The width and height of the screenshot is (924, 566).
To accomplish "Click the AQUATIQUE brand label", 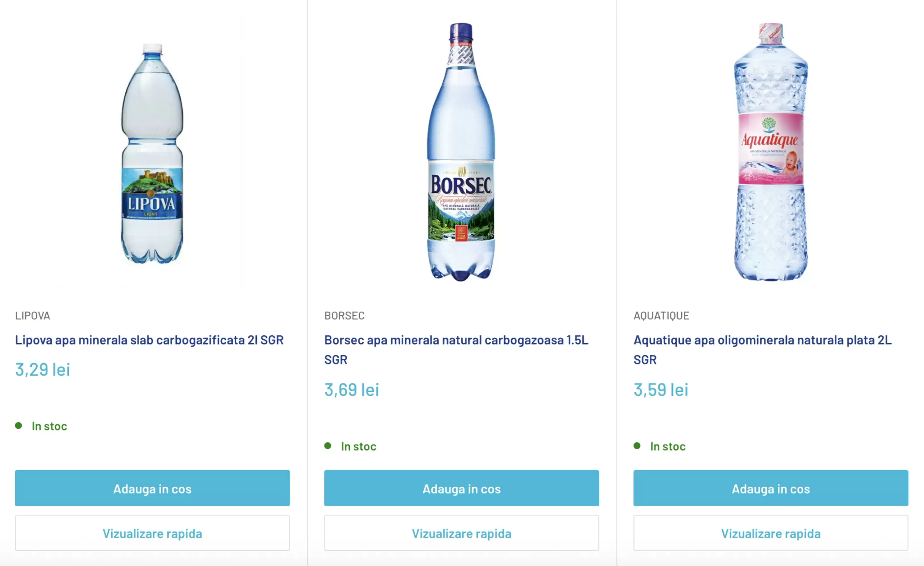I will (661, 316).
